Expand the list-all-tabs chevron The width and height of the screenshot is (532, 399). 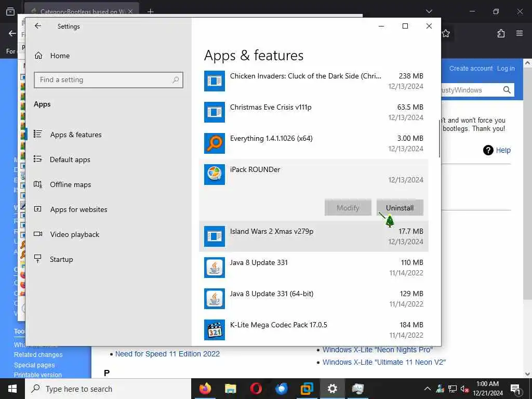(x=429, y=11)
